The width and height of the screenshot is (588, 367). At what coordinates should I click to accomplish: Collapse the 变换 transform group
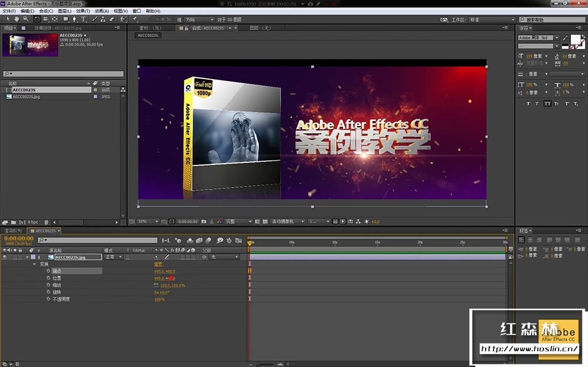click(x=35, y=264)
